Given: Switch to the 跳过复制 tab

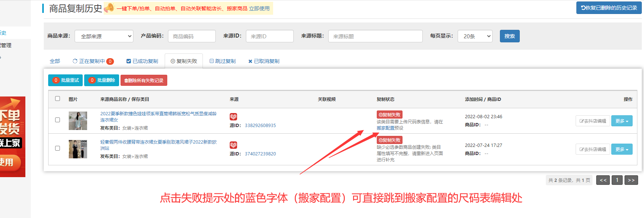Looking at the screenshot, I should coord(223,61).
